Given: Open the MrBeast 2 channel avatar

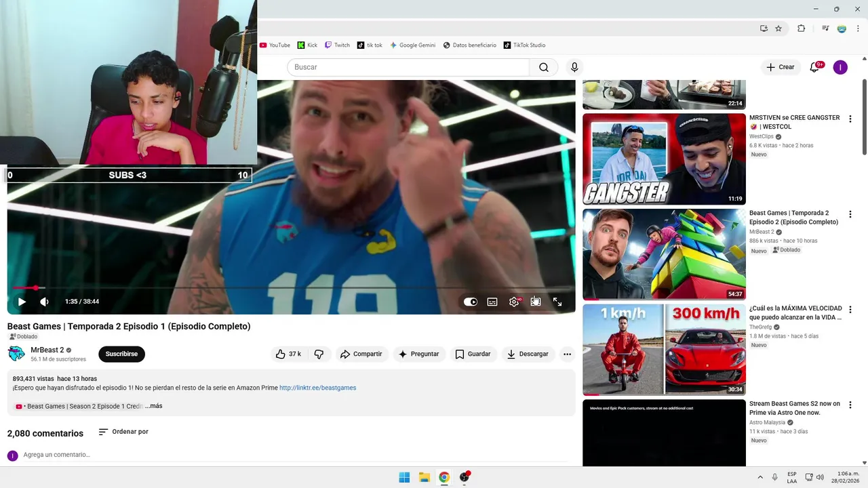Looking at the screenshot, I should (16, 354).
